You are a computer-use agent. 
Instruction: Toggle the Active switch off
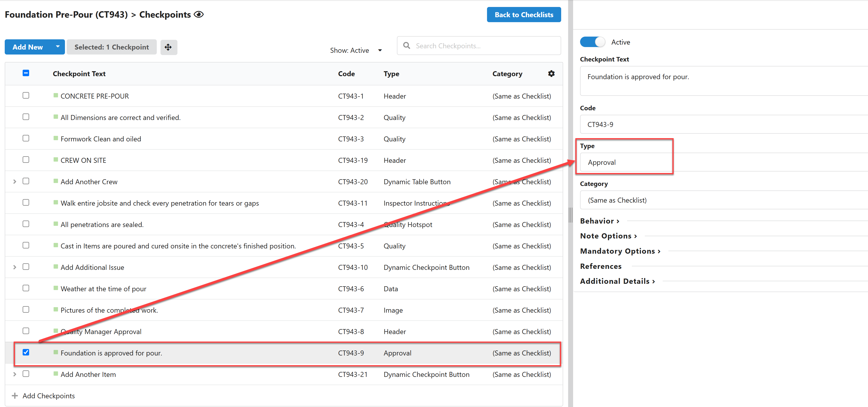coord(592,42)
